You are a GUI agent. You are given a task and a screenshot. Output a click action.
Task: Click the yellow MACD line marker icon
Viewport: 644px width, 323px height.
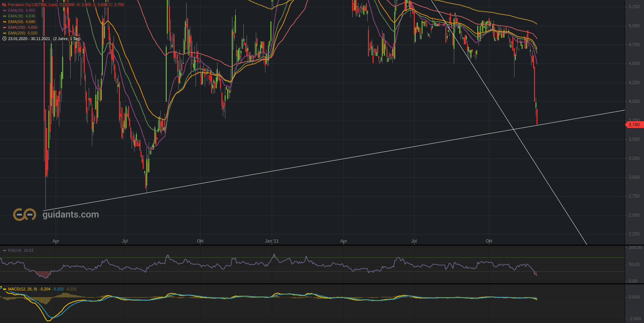(4, 289)
